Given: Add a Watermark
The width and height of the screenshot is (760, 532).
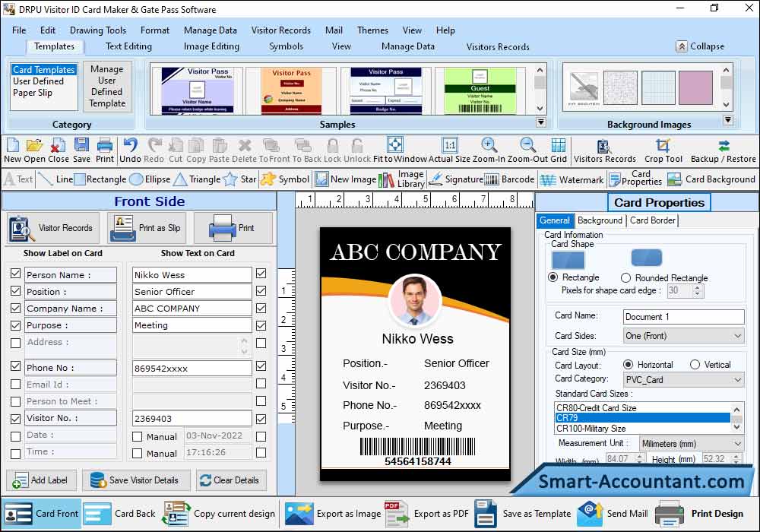Looking at the screenshot, I should pos(572,180).
